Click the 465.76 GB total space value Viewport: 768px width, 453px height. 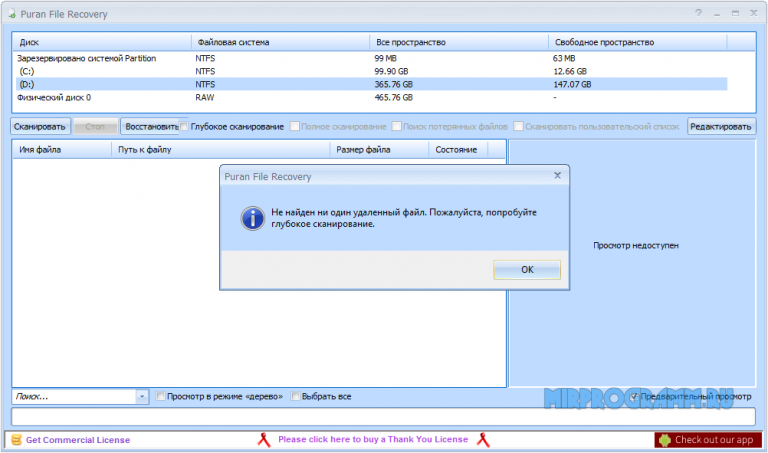click(393, 97)
